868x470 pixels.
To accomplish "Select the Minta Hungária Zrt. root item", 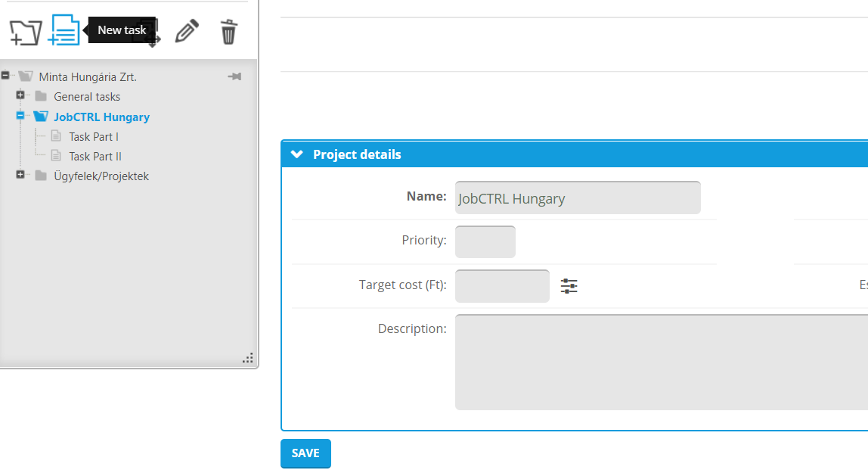I will (x=87, y=77).
